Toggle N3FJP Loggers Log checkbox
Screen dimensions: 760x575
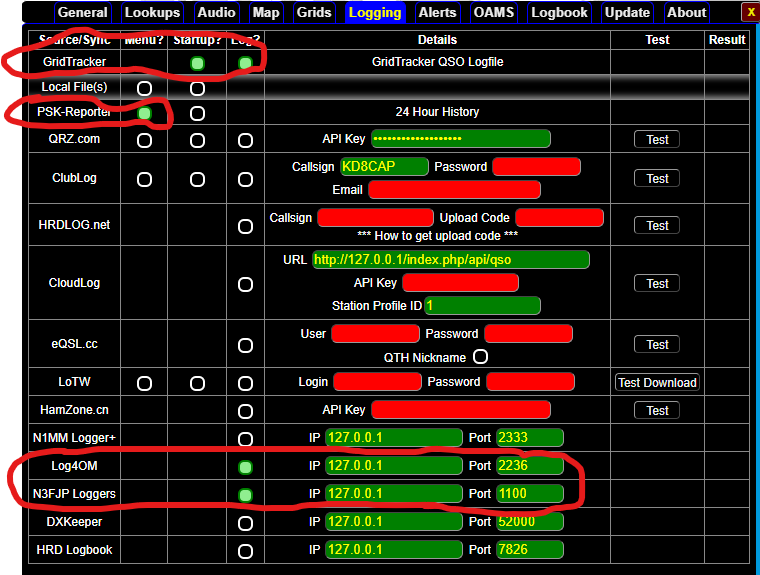pos(245,495)
